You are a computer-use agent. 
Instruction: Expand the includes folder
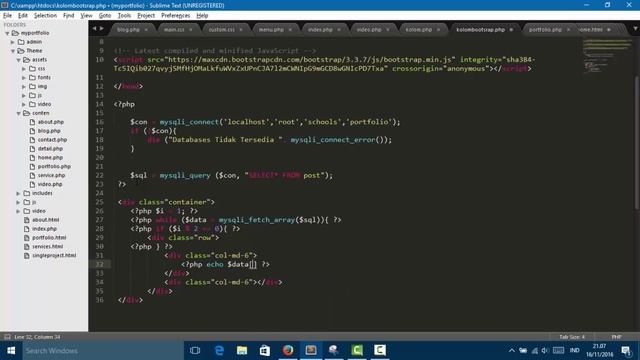point(18,193)
